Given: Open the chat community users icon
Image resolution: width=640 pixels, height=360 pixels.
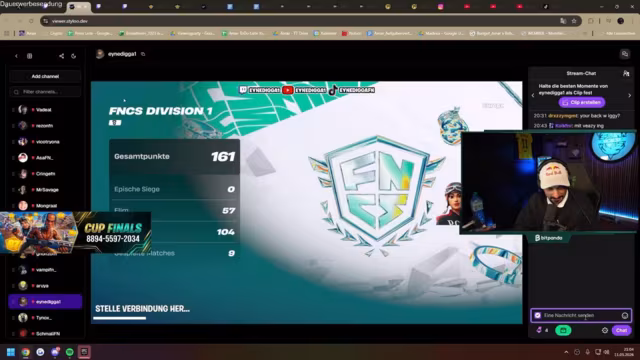Looking at the screenshot, I should pos(626,73).
